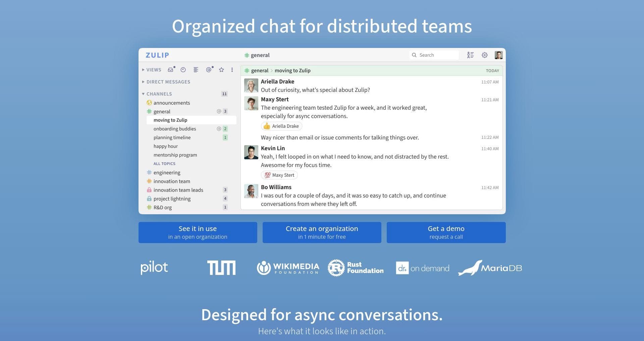Select the moving to Zulip topic
The image size is (644, 341).
tap(192, 120)
